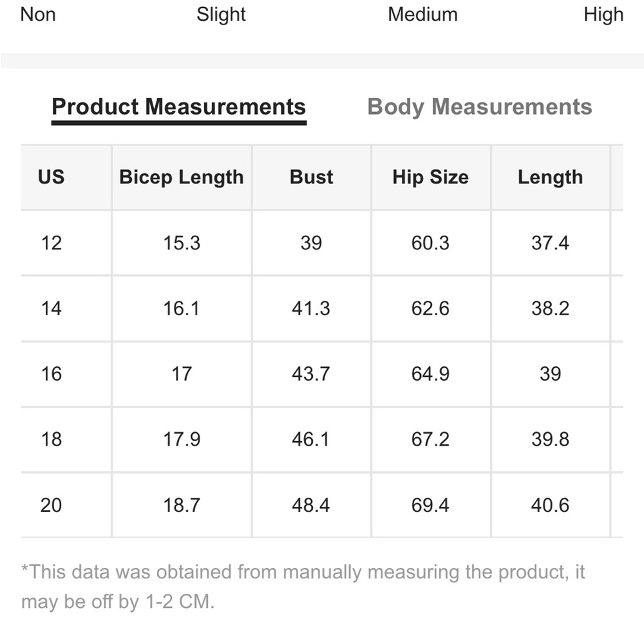Click the 15.3 bicep length cell
The height and width of the screenshot is (644, 644).
coord(182,243)
